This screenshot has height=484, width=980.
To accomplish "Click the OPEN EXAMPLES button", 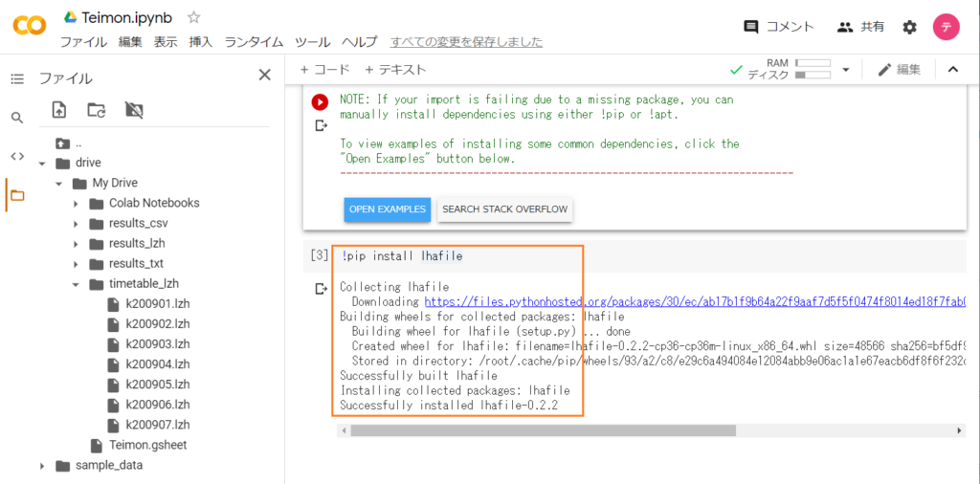I will (388, 209).
